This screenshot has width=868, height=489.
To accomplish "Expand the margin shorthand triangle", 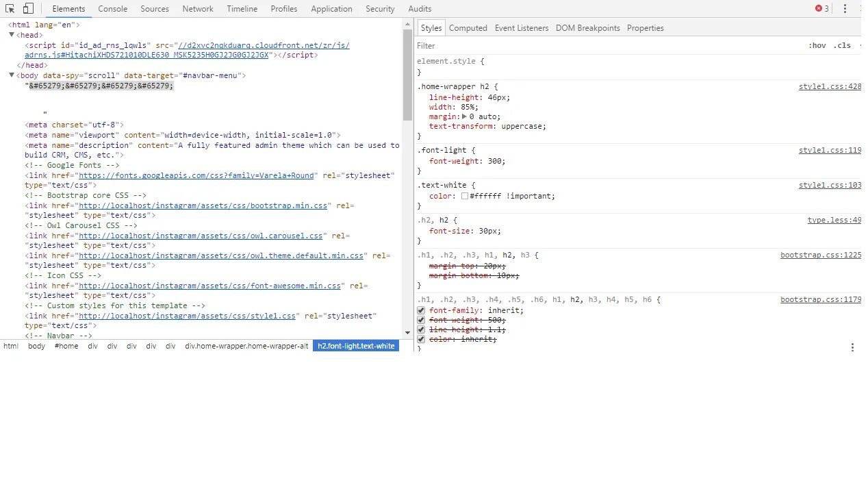I will [465, 116].
